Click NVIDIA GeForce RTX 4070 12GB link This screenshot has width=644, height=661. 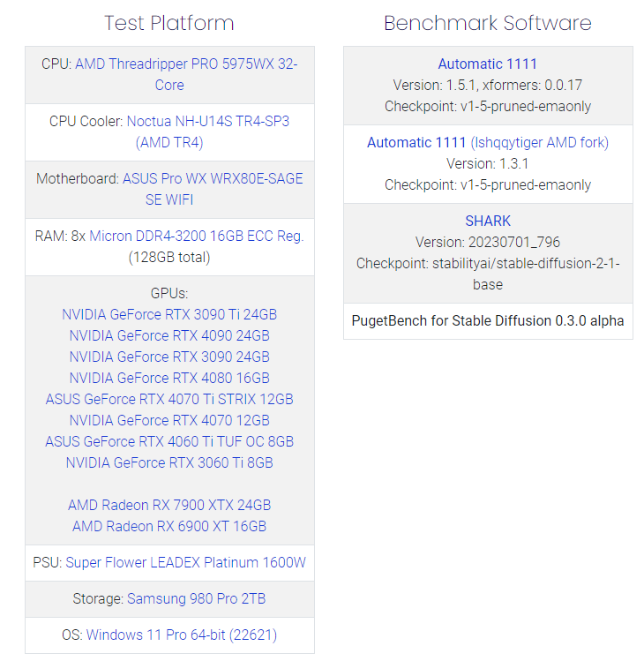click(x=169, y=420)
